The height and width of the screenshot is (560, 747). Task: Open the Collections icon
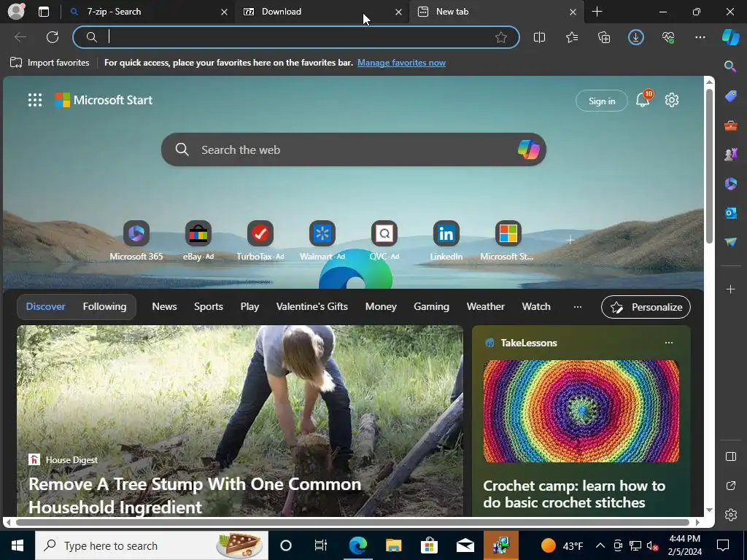[603, 37]
